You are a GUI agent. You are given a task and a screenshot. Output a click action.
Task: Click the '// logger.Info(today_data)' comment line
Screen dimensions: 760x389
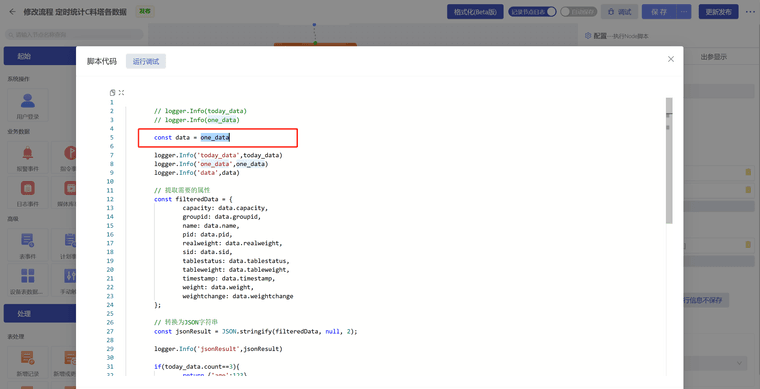(x=200, y=111)
